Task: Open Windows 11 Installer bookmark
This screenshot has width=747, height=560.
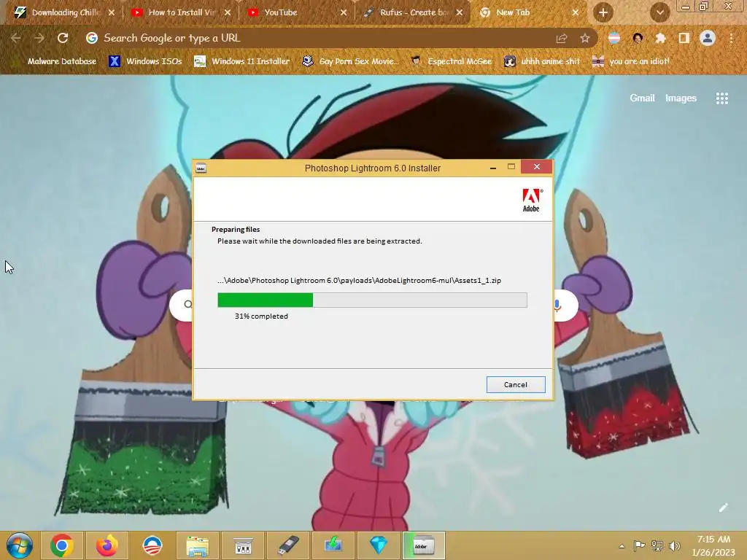Action: click(242, 61)
